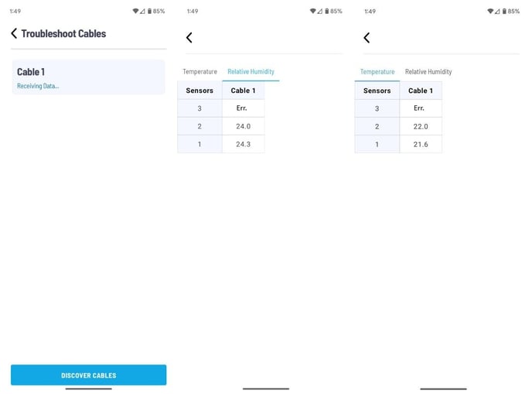
Task: Select the 21.6 temperature value cell
Action: pos(421,144)
